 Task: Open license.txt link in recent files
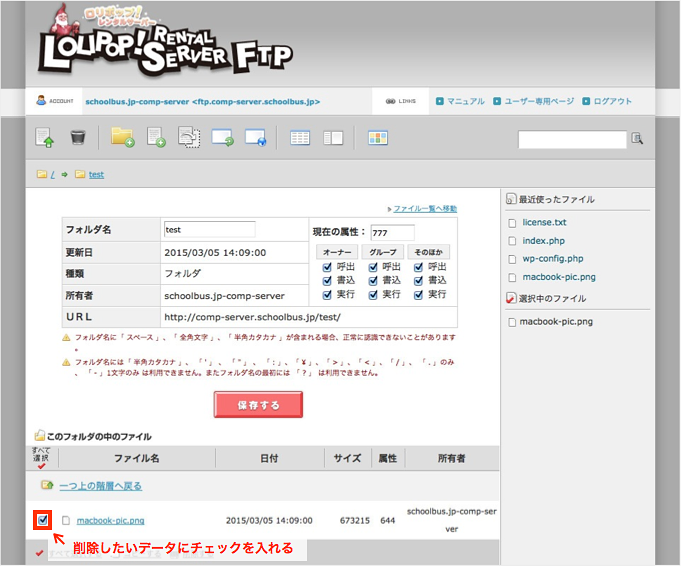click(x=544, y=222)
